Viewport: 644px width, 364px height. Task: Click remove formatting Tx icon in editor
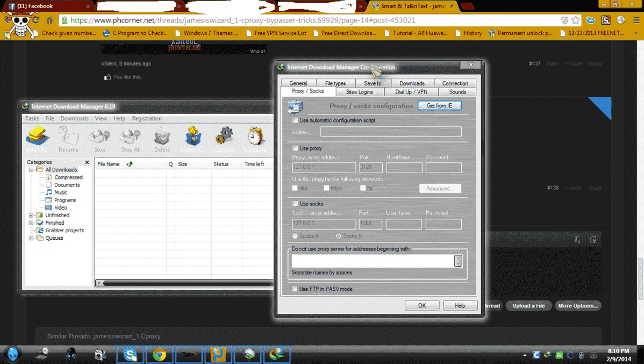577,239
